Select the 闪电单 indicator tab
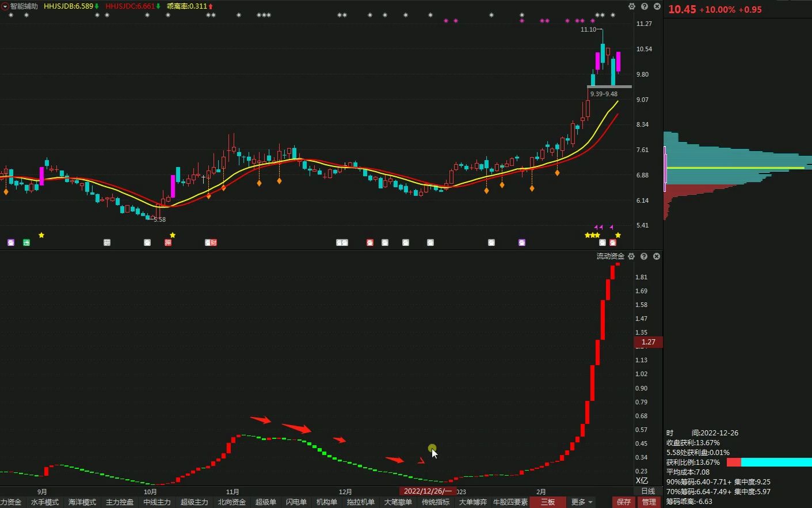Image resolution: width=812 pixels, height=508 pixels. click(296, 502)
